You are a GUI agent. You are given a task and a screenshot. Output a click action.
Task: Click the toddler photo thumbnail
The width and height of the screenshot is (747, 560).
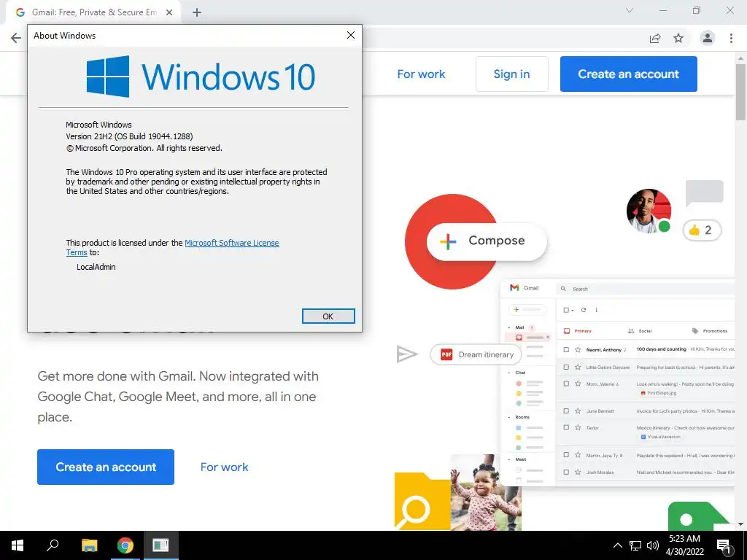coord(486,492)
